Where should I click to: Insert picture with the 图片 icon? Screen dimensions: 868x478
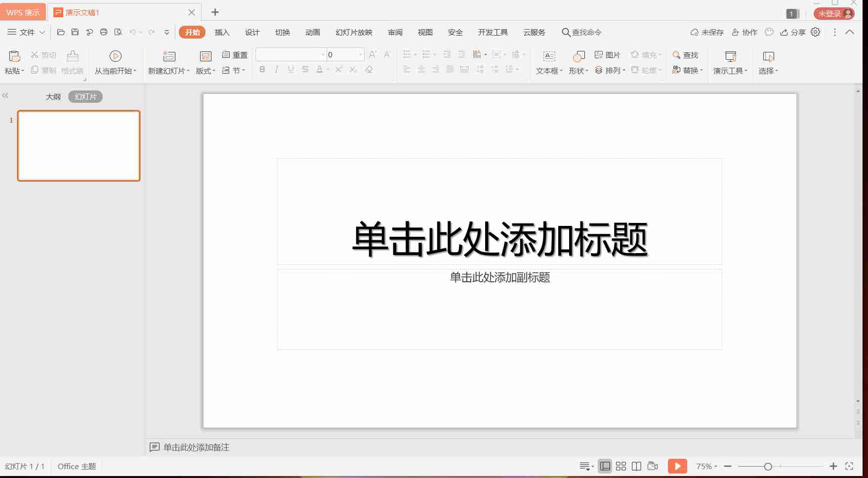(x=607, y=55)
